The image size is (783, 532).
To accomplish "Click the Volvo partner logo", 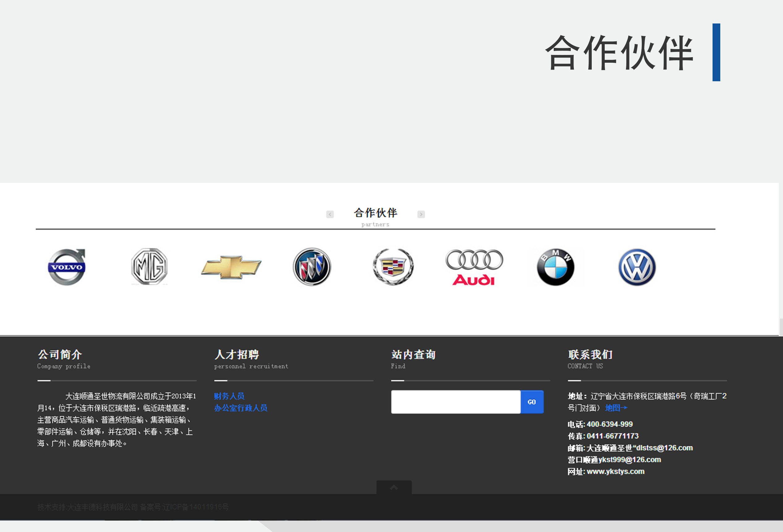I will point(67,267).
